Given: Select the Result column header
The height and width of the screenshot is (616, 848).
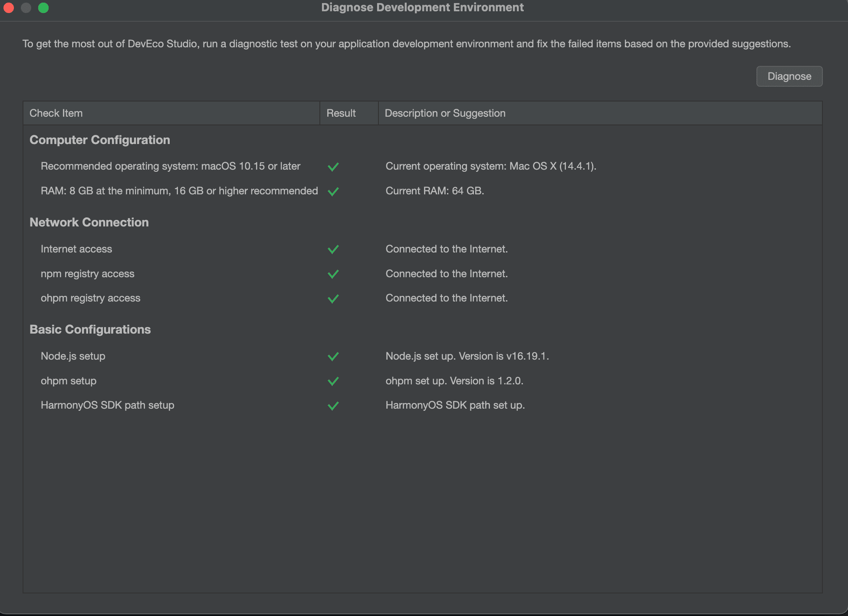Looking at the screenshot, I should pyautogui.click(x=349, y=113).
